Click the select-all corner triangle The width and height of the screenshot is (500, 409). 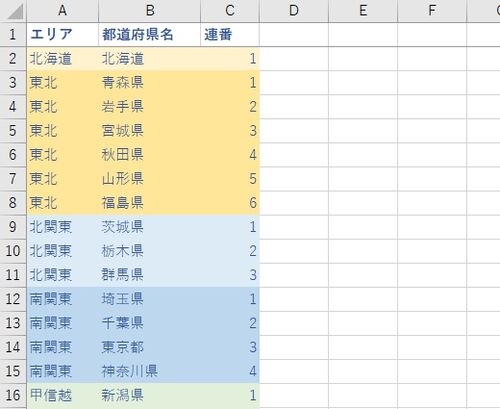coord(15,11)
